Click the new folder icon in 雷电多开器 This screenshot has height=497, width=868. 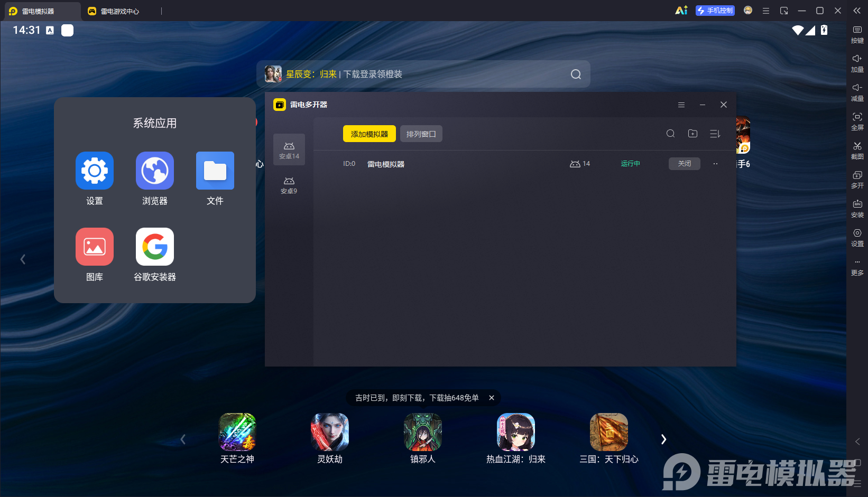pyautogui.click(x=692, y=134)
